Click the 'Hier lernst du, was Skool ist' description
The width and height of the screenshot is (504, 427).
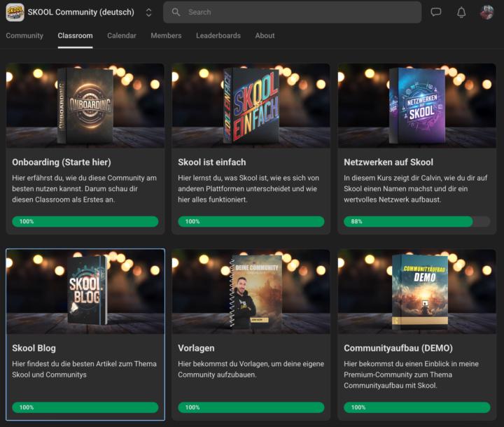[x=248, y=189]
